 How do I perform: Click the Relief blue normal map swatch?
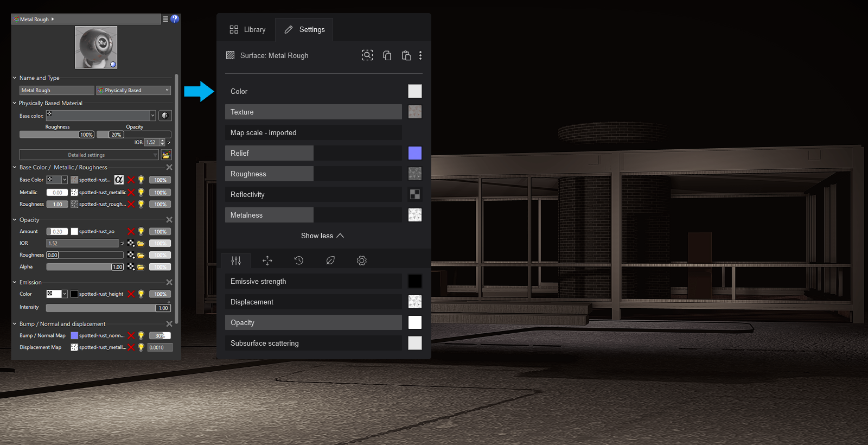pyautogui.click(x=415, y=153)
